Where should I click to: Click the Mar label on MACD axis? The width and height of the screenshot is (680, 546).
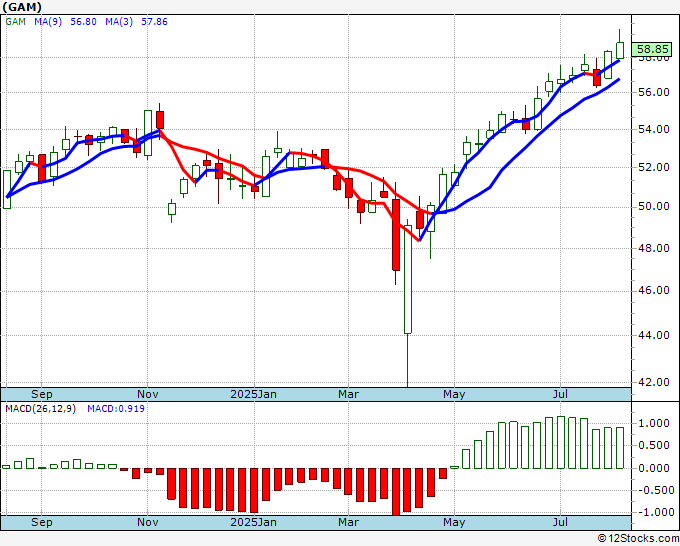(349, 522)
